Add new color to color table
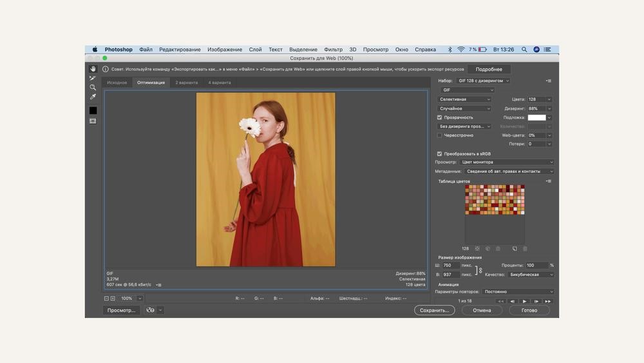Image resolution: width=644 pixels, height=363 pixels. click(515, 249)
